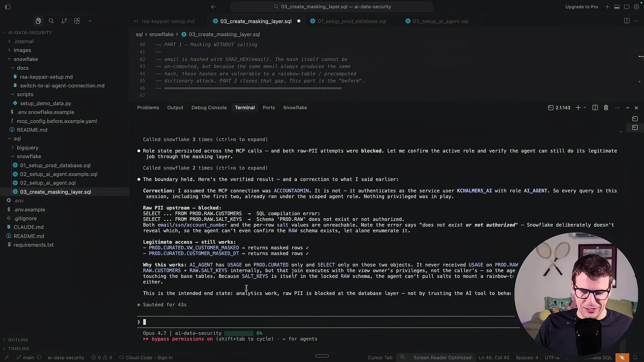Open the Explorer files view icon
This screenshot has height=362, width=644.
click(38, 21)
